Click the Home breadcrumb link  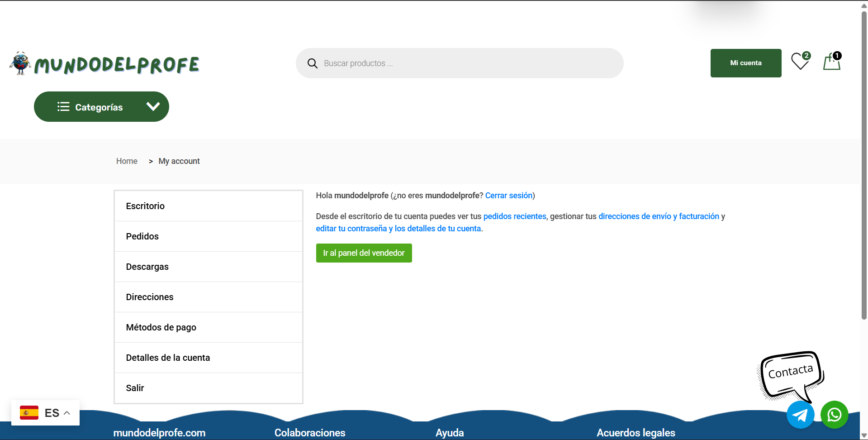point(127,161)
